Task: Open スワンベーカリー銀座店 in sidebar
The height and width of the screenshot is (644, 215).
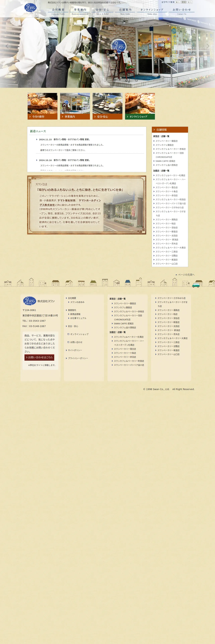Action: click(x=166, y=141)
